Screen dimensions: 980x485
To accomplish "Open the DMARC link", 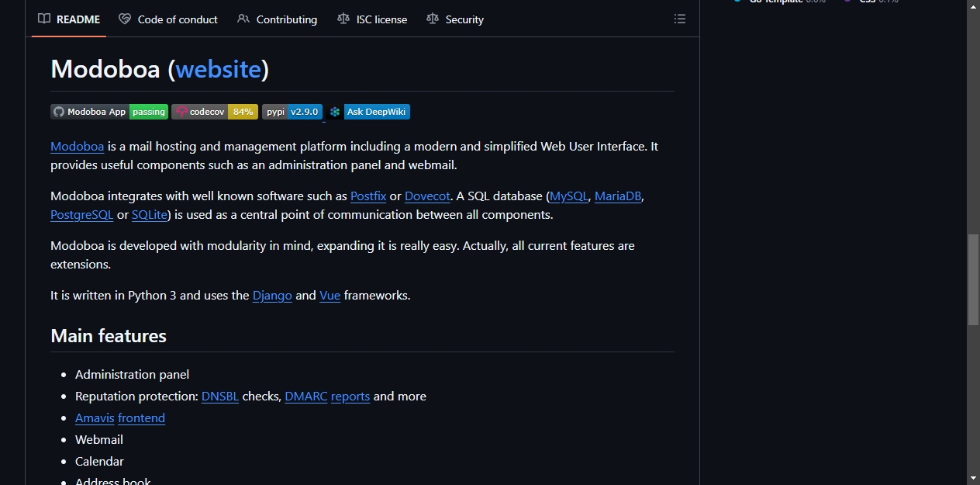I will point(306,396).
